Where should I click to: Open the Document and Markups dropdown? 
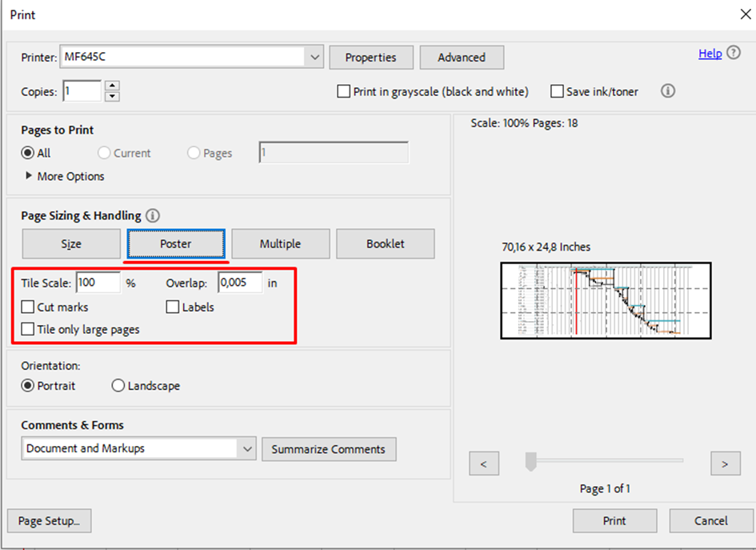coord(247,449)
